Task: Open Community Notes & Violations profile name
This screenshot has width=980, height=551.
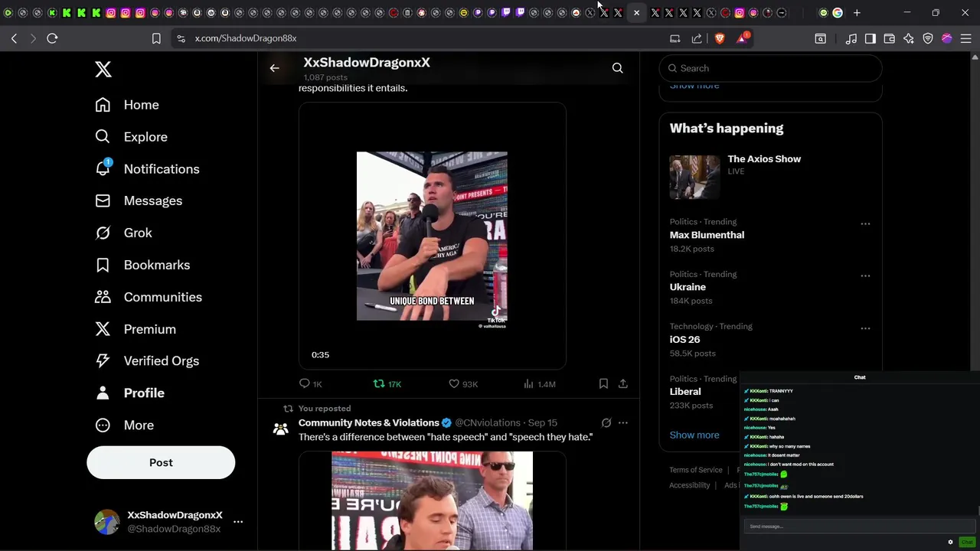Action: [x=368, y=422]
